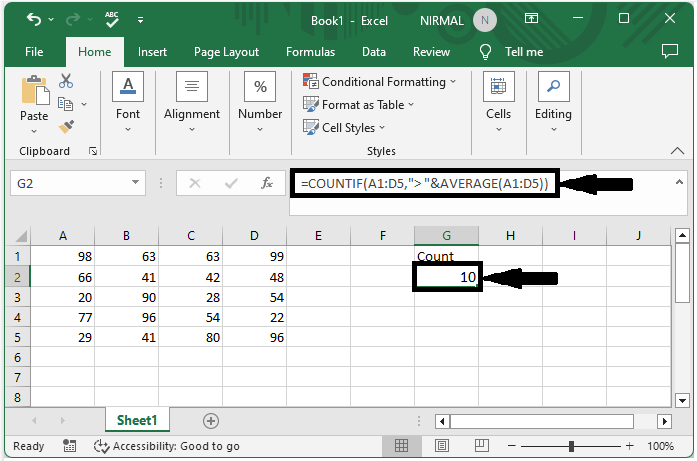
Task: Click the Count label in G1
Action: pyautogui.click(x=435, y=257)
